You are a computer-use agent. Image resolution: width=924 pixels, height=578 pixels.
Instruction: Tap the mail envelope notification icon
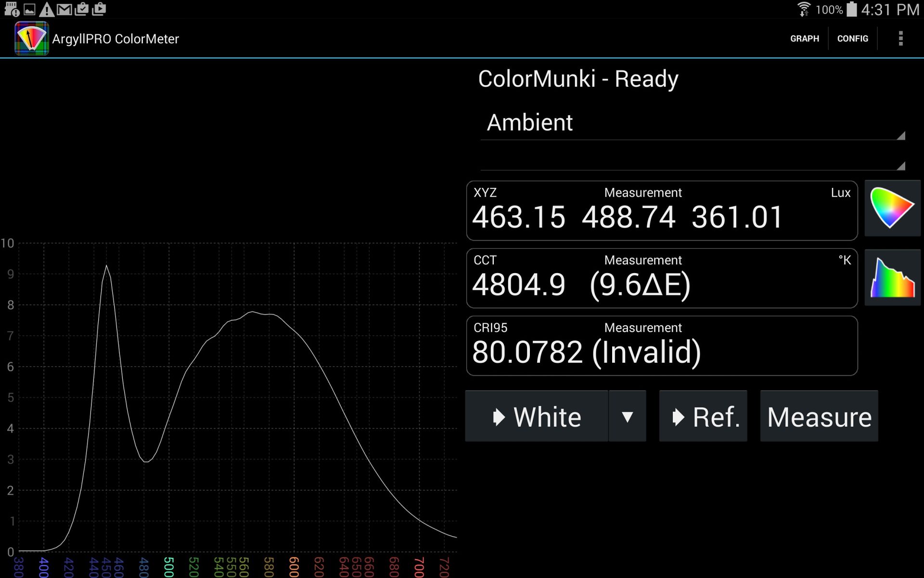pyautogui.click(x=64, y=9)
